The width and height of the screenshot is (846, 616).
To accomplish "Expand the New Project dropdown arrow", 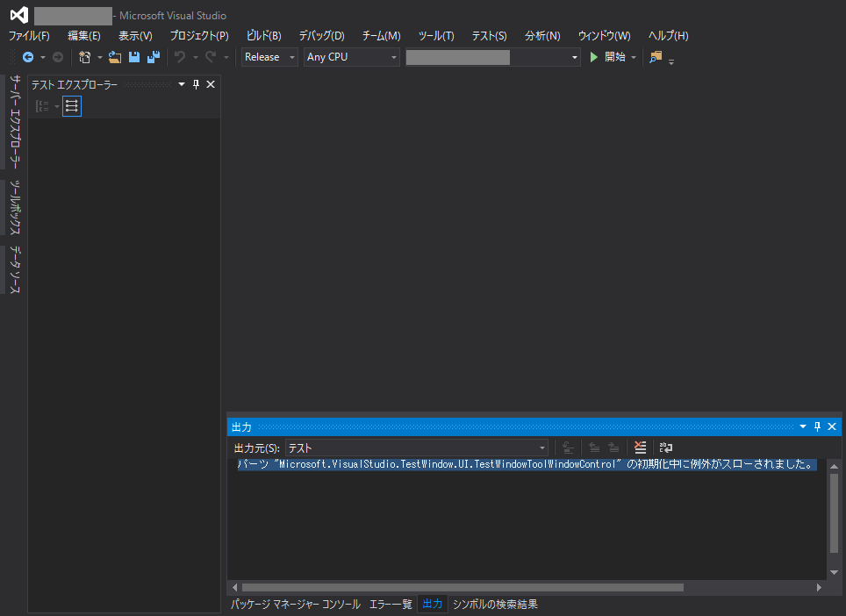I will click(100, 58).
